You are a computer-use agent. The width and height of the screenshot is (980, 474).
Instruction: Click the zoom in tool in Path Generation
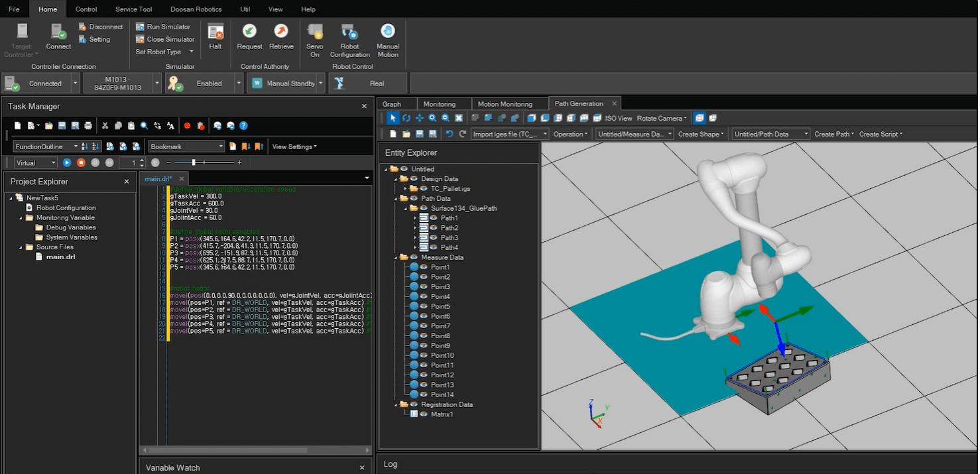click(x=432, y=118)
